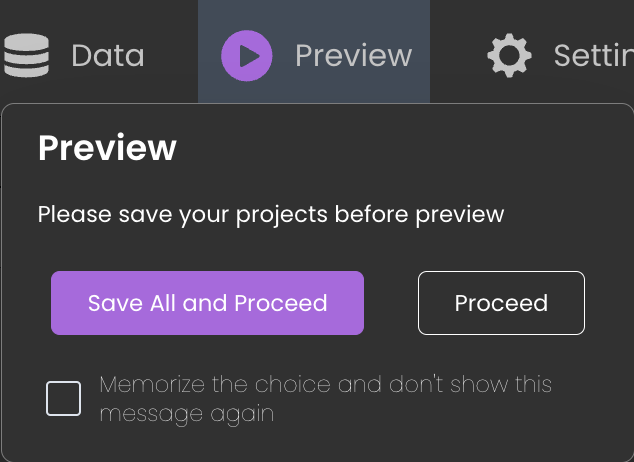634x462 pixels.
Task: Click the white triangle inside the play icon
Action: [249, 55]
